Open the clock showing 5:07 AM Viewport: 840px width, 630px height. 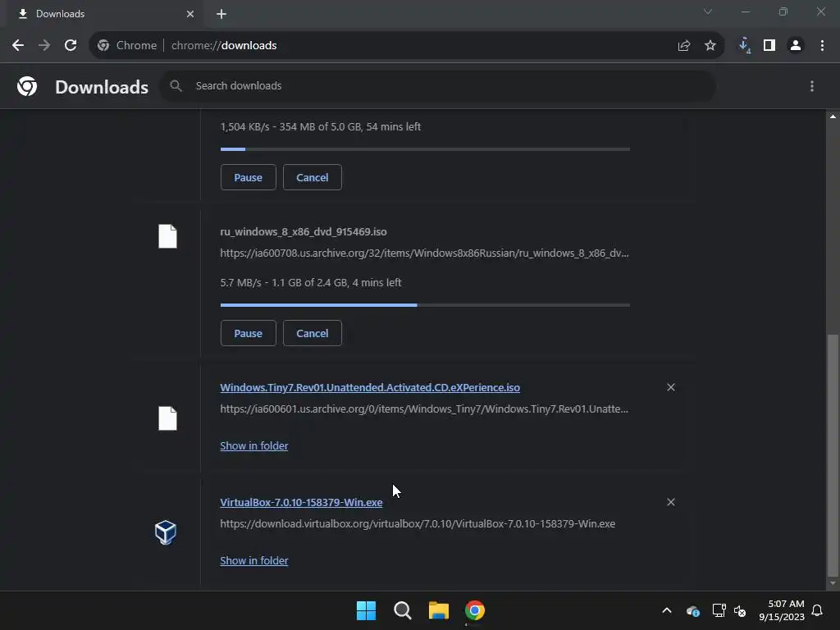click(x=782, y=610)
